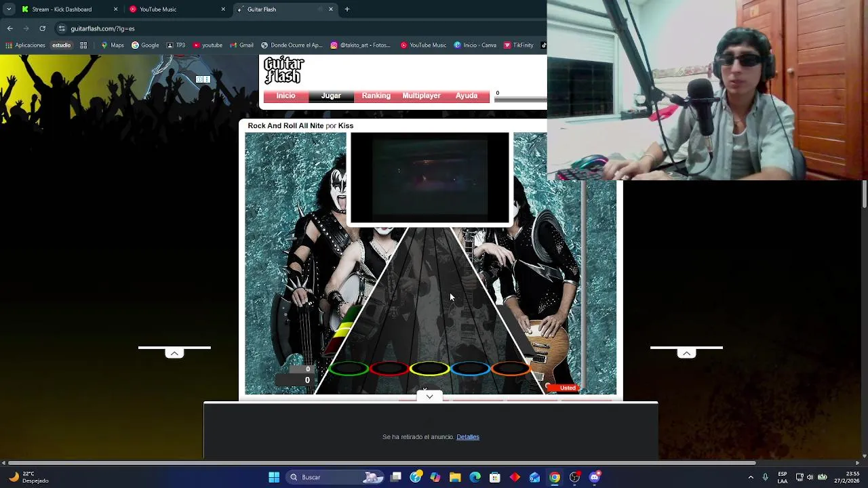Switch to Google Chrome in taskbar
868x488 pixels.
[x=555, y=477]
